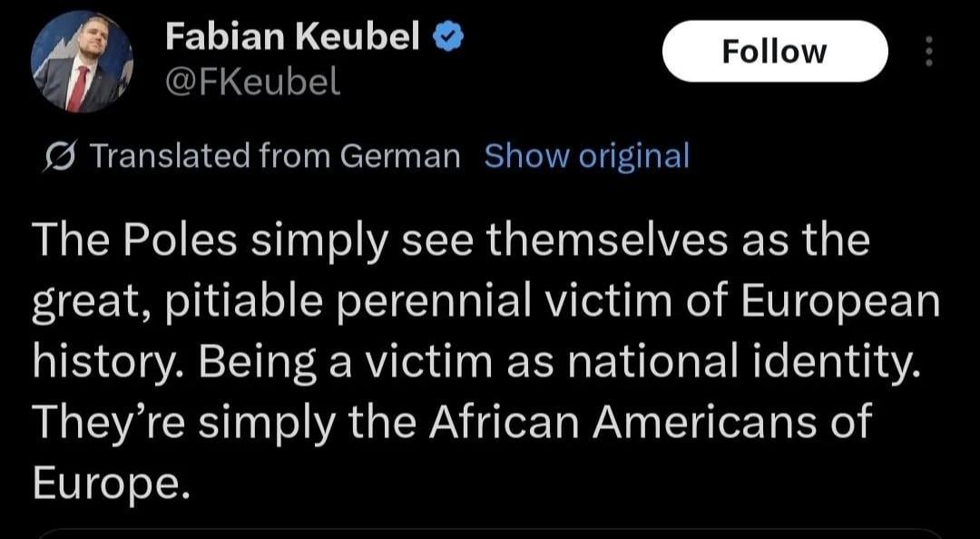Image resolution: width=980 pixels, height=539 pixels.
Task: Click the word 'German' in translation notice
Action: click(x=400, y=156)
